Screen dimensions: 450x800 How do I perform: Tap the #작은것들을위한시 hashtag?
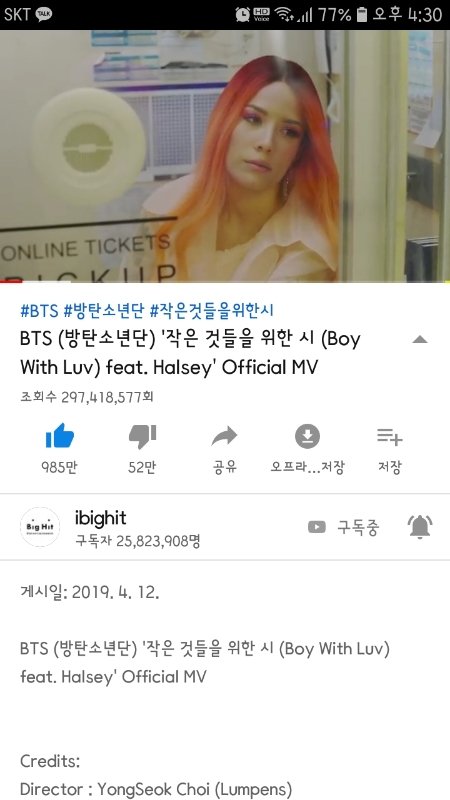212,310
